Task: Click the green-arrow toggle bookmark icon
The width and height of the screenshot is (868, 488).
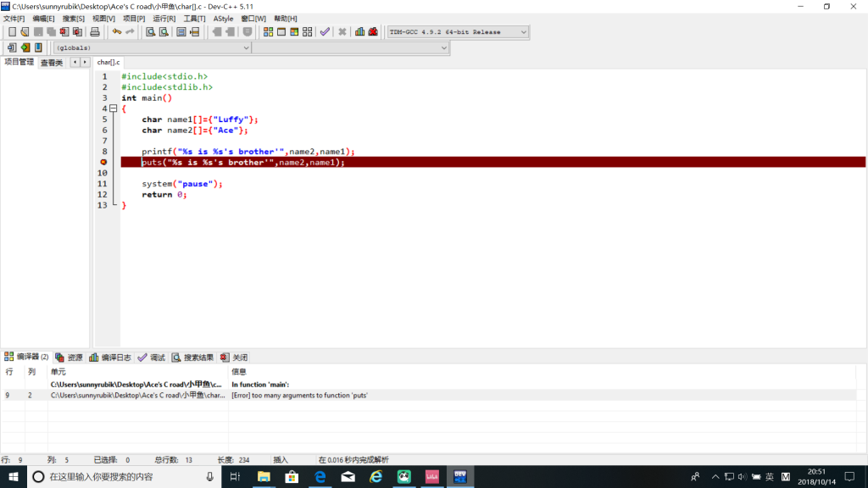Action: tap(25, 47)
